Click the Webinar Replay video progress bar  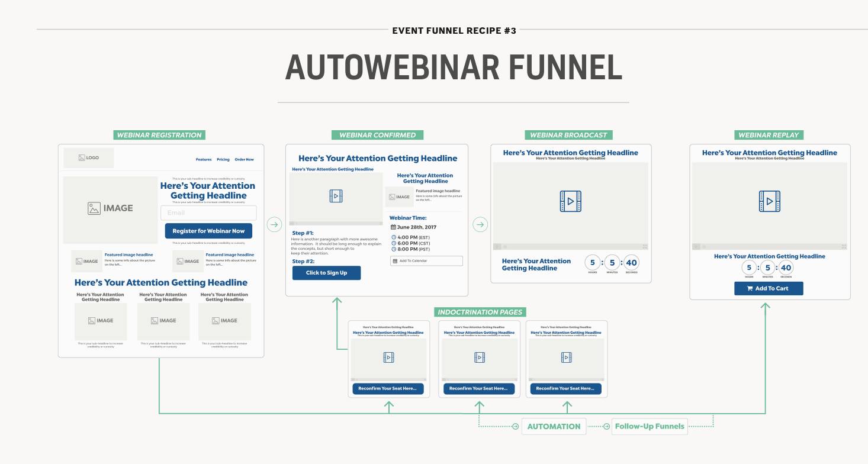(x=771, y=246)
